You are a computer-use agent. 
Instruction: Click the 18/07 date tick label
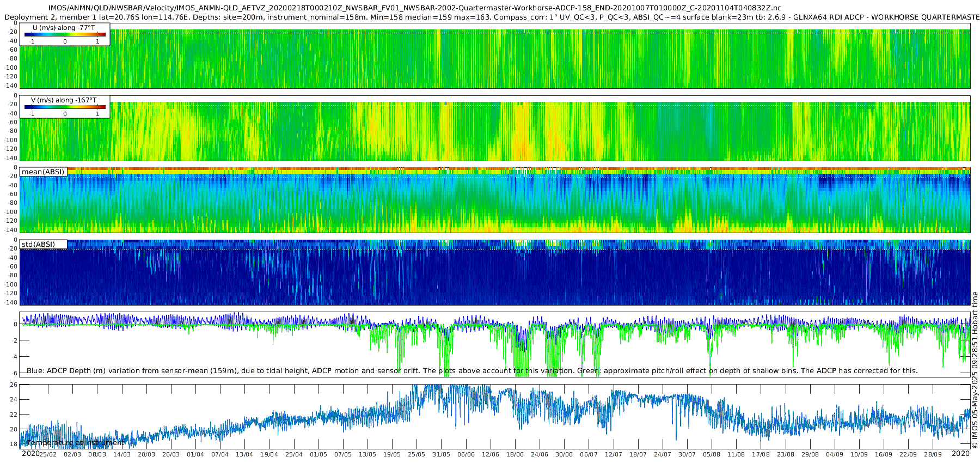click(638, 454)
